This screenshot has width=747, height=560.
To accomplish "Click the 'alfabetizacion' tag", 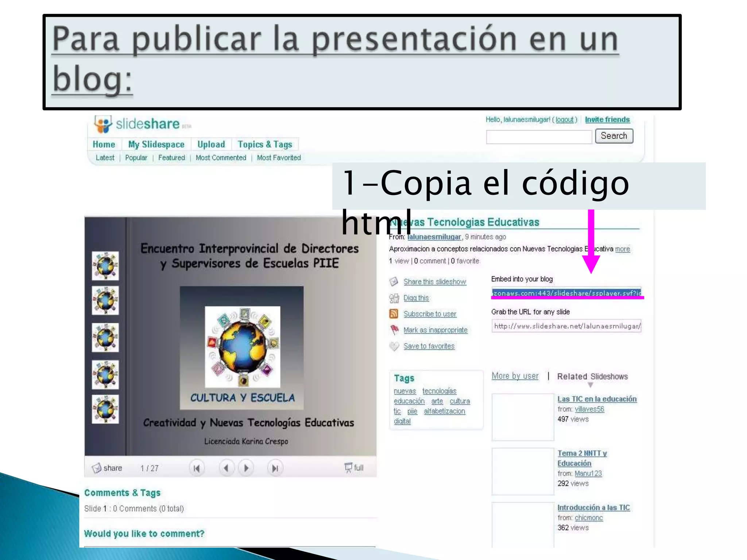I will 444,411.
